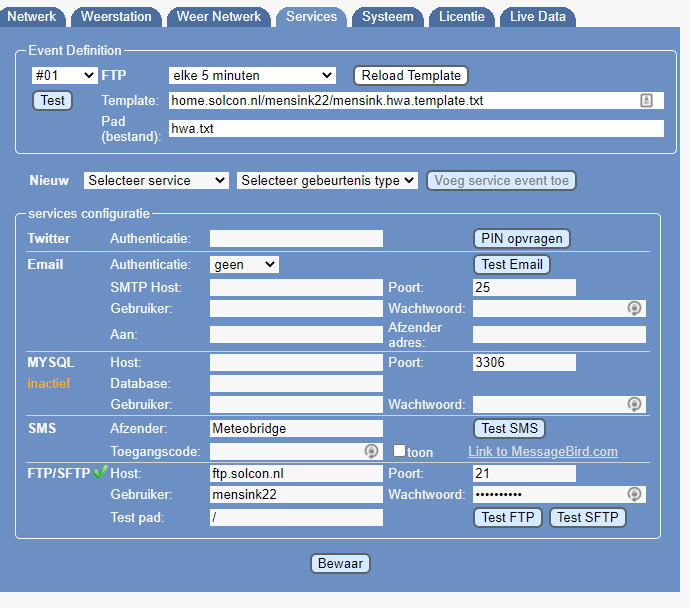Screen dimensions: 690x608
Task: Open the 'Selecteer gebeurtenis type' dropdown
Action: pyautogui.click(x=327, y=181)
